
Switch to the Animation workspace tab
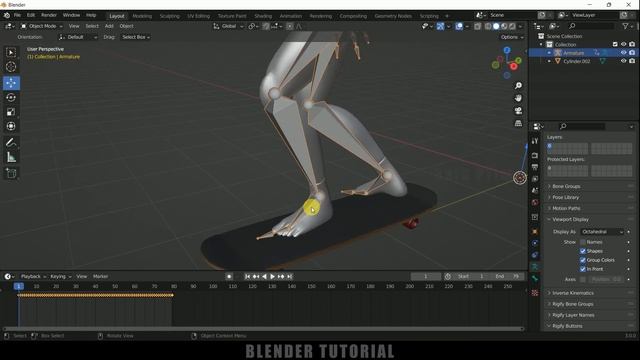pyautogui.click(x=291, y=16)
